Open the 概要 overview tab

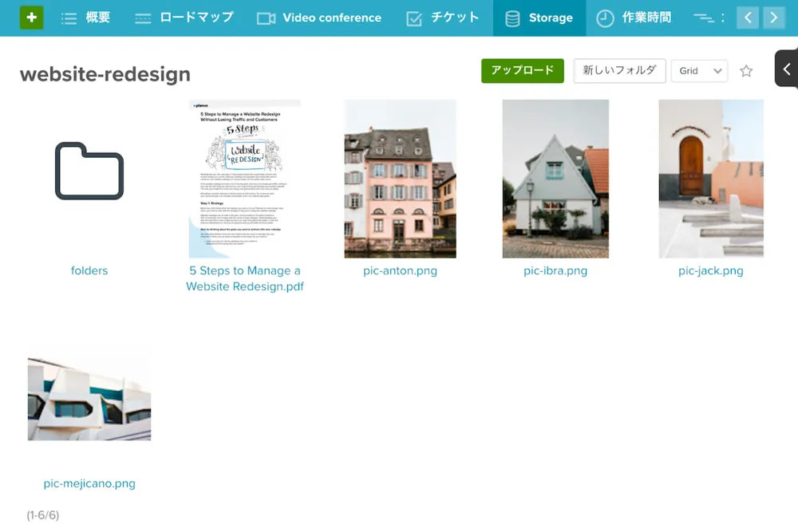point(85,18)
